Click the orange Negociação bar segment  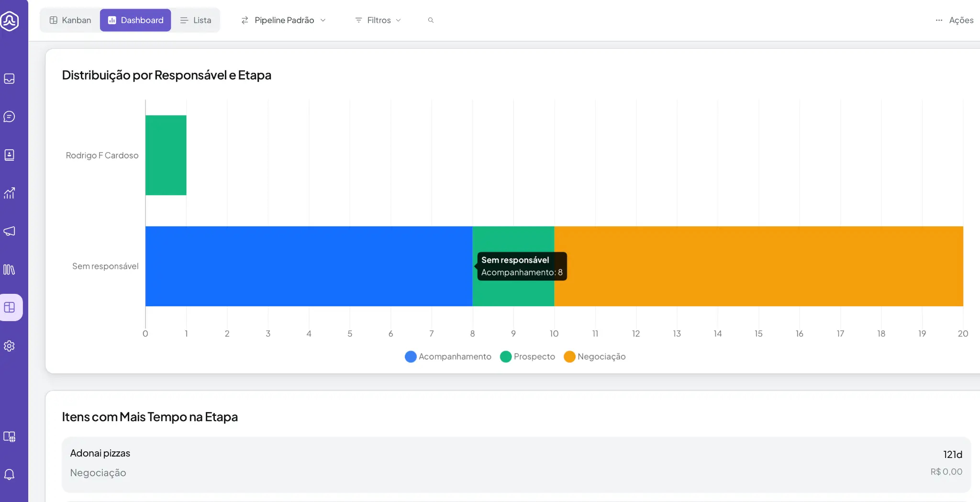tap(758, 266)
